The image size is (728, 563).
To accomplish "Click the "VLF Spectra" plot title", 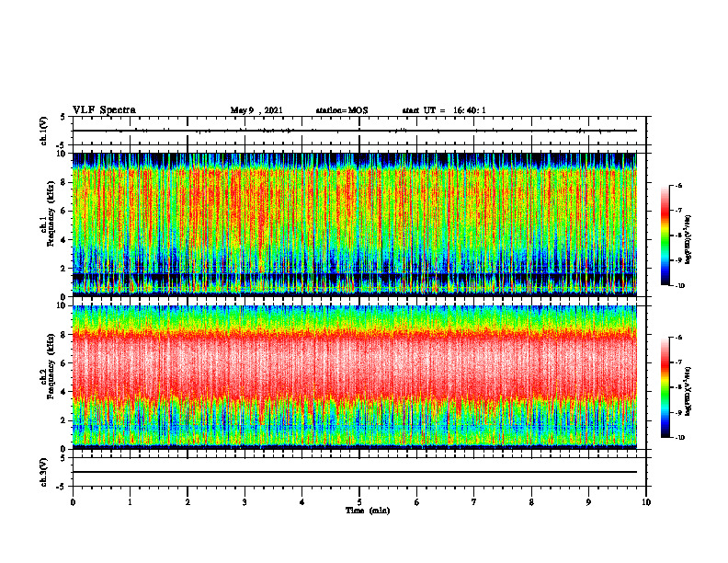I will click(x=104, y=110).
